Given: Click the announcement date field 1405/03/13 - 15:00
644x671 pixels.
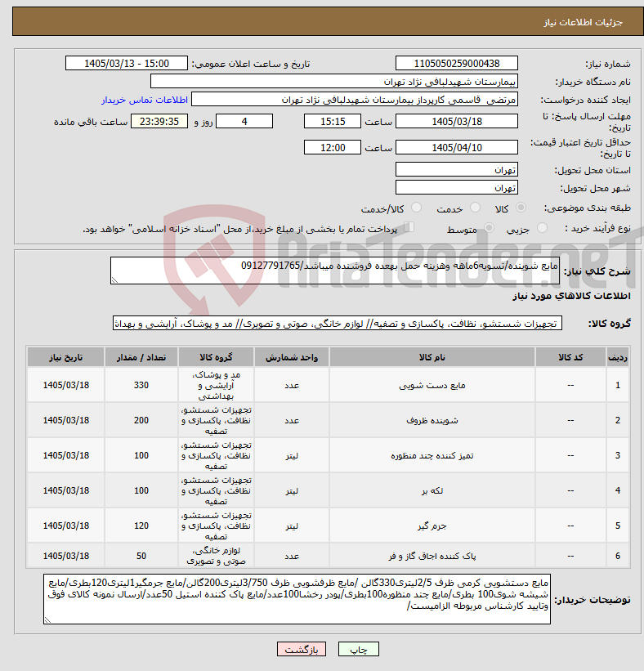Looking at the screenshot, I should tap(126, 63).
